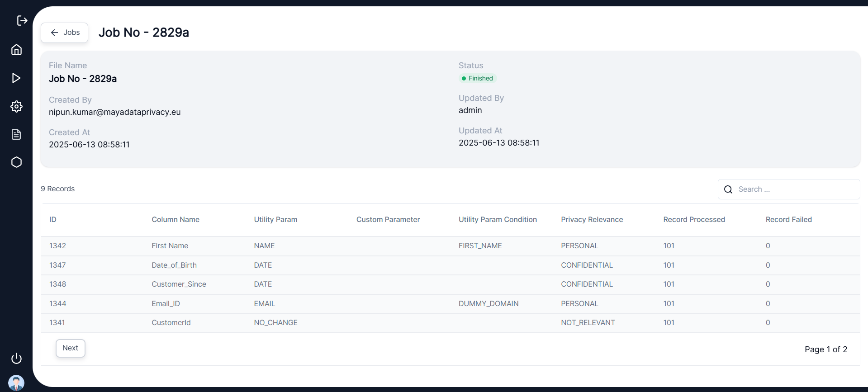Viewport: 868px width, 392px height.
Task: Click the play/run icon in sidebar
Action: (16, 78)
